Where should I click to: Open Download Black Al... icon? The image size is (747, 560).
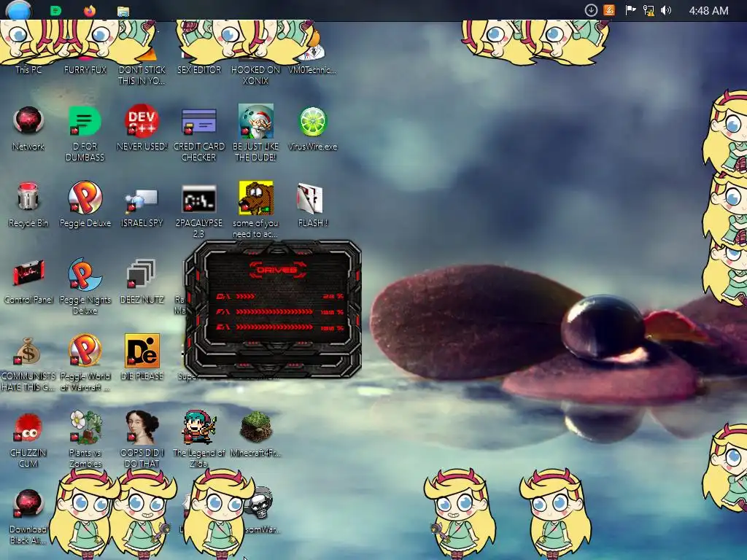tap(28, 504)
